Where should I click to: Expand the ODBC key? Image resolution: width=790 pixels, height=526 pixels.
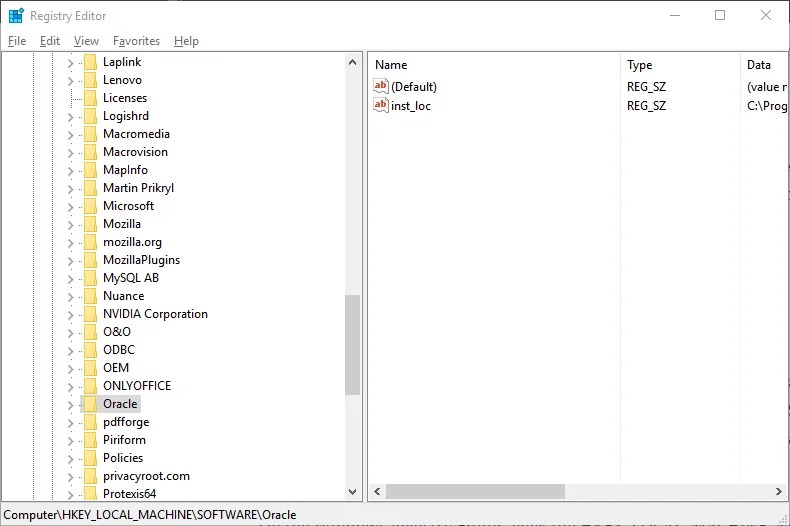point(71,351)
